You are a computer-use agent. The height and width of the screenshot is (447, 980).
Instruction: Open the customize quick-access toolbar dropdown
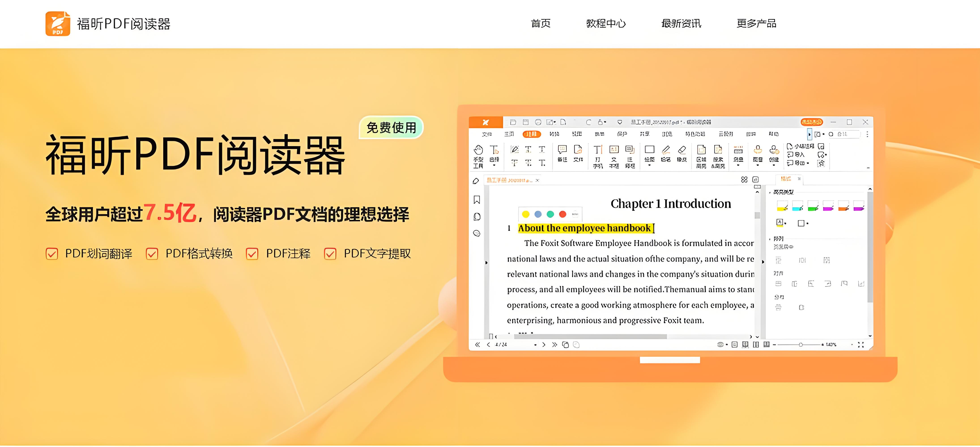pos(620,122)
